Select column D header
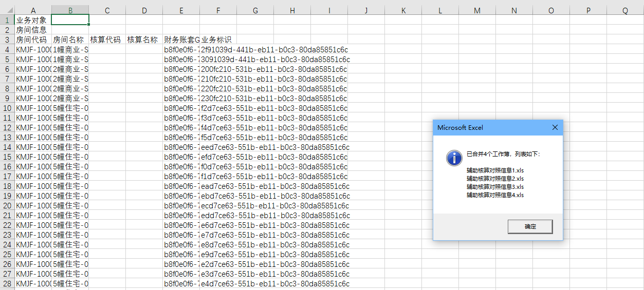This screenshot has width=644, height=290. click(x=144, y=10)
